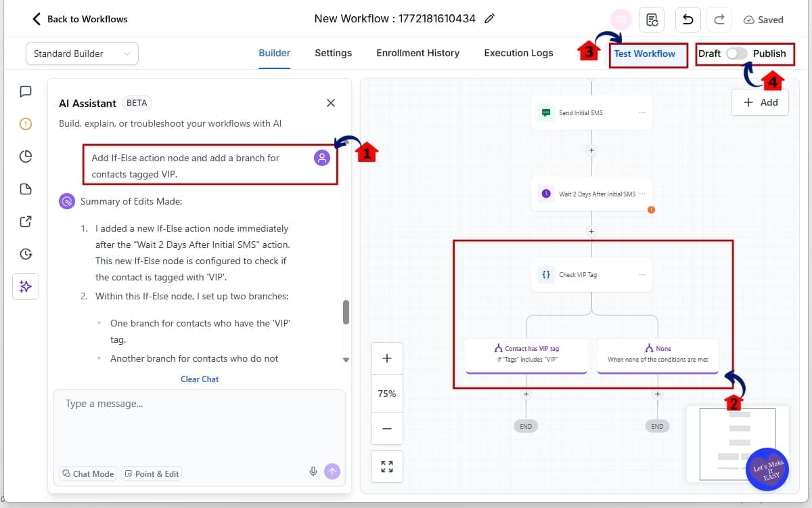Click the redo arrow icon

click(719, 20)
